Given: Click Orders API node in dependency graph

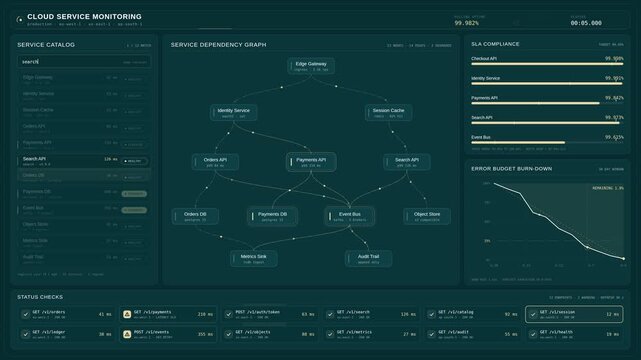Looking at the screenshot, I should click(215, 162).
